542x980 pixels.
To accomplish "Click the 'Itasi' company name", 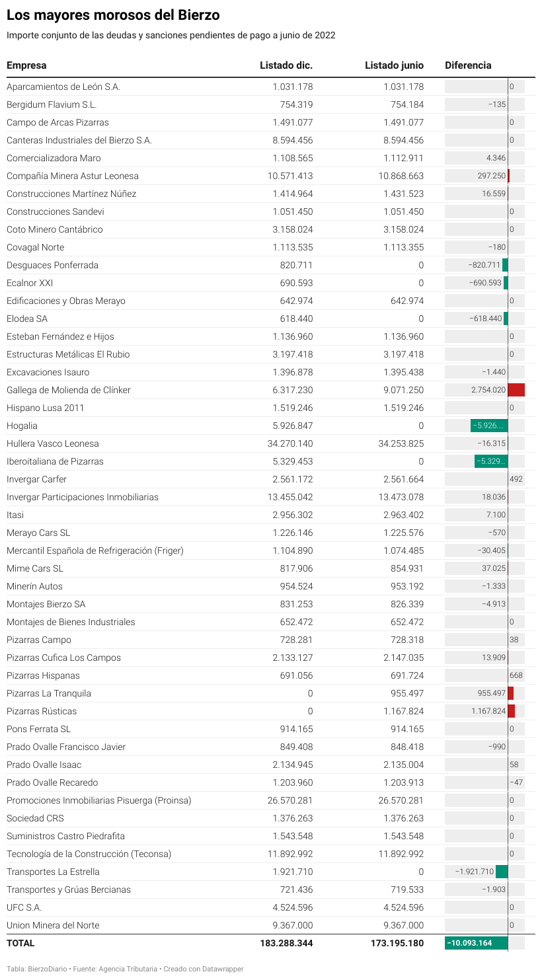I will pyautogui.click(x=15, y=515).
